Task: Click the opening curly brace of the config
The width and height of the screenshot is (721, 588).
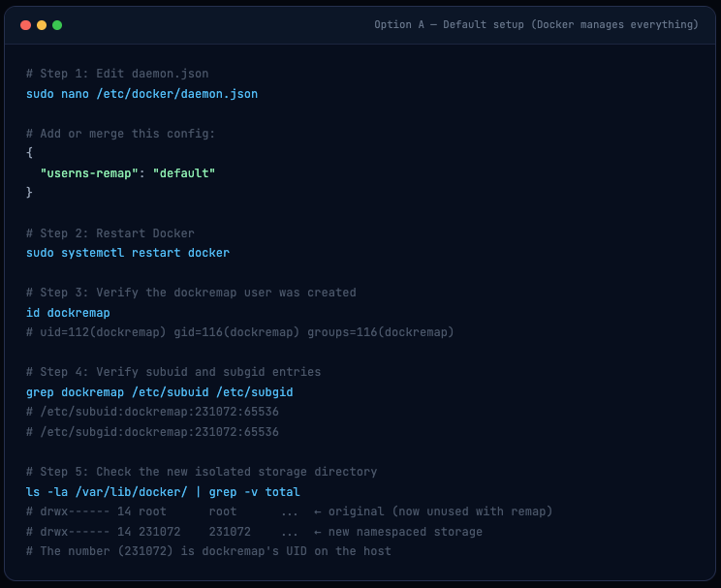Action: click(x=30, y=153)
